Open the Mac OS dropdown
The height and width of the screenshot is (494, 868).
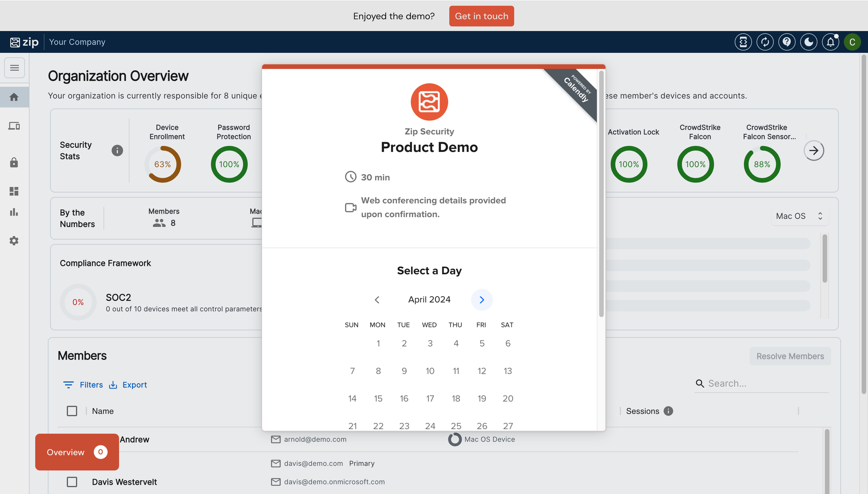tap(799, 216)
